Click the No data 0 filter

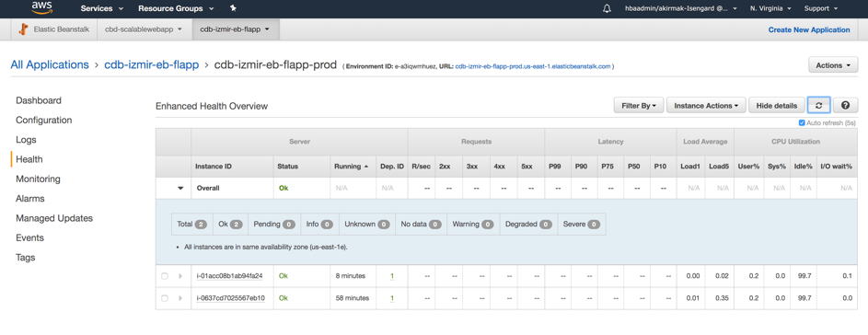click(421, 225)
